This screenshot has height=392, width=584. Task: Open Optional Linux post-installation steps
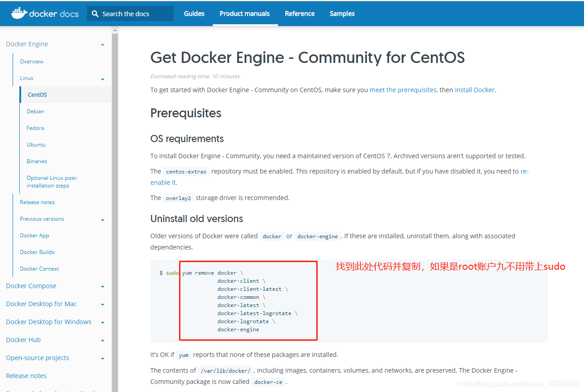[x=52, y=182]
